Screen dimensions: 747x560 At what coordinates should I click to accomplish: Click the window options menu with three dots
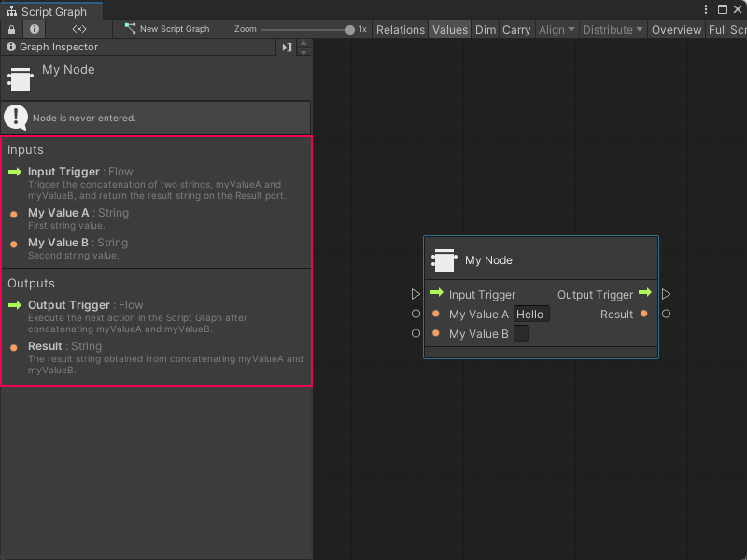(x=707, y=8)
